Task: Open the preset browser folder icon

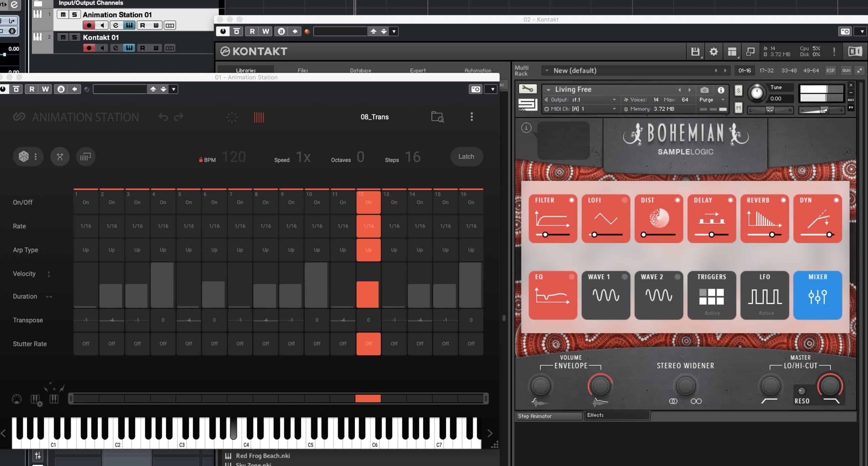Action: 437,117
